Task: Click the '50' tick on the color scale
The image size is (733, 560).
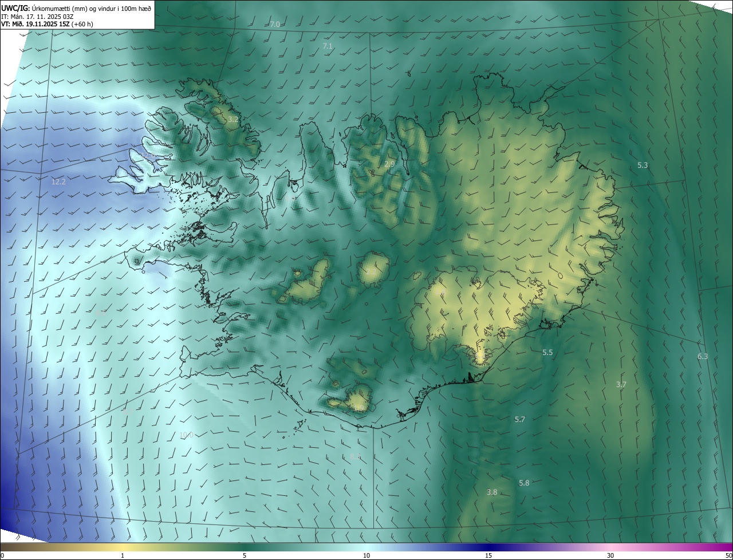Action: click(728, 556)
